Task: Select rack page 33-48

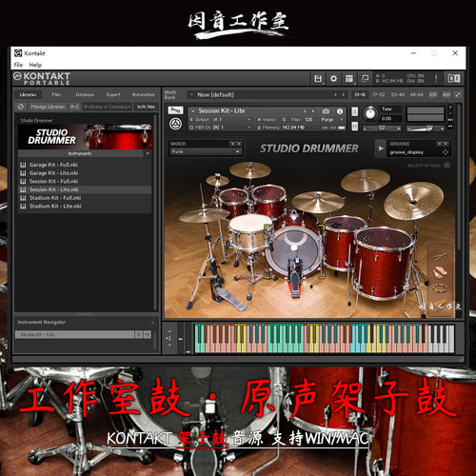Action: click(x=397, y=94)
